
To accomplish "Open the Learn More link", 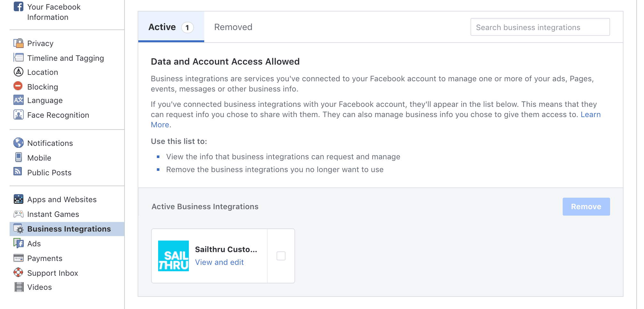I will click(590, 115).
